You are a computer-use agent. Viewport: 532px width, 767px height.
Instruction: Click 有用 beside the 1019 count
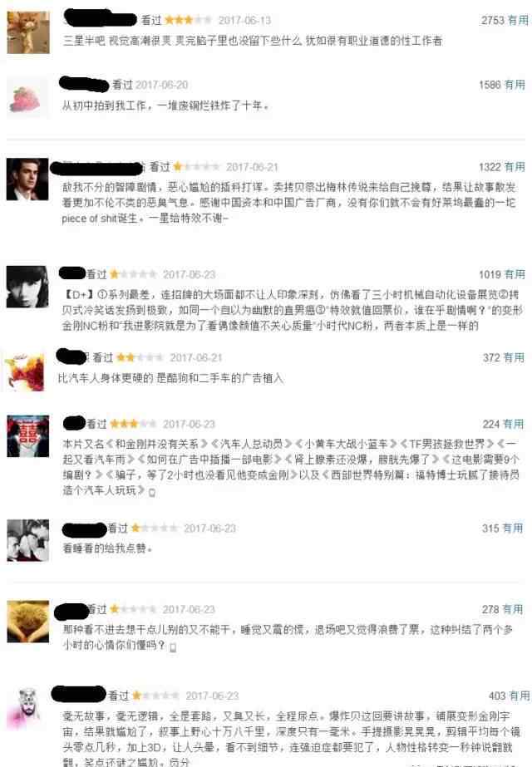[515, 274]
